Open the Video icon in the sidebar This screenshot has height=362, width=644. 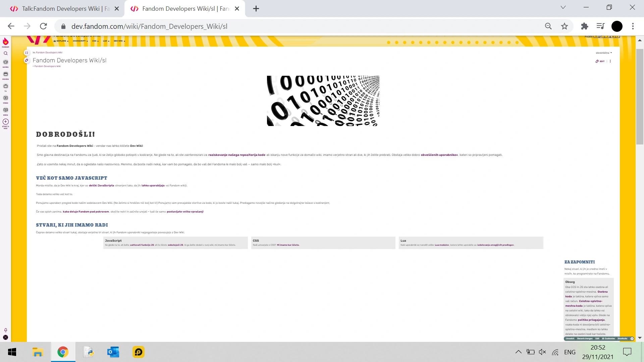[x=5, y=99]
